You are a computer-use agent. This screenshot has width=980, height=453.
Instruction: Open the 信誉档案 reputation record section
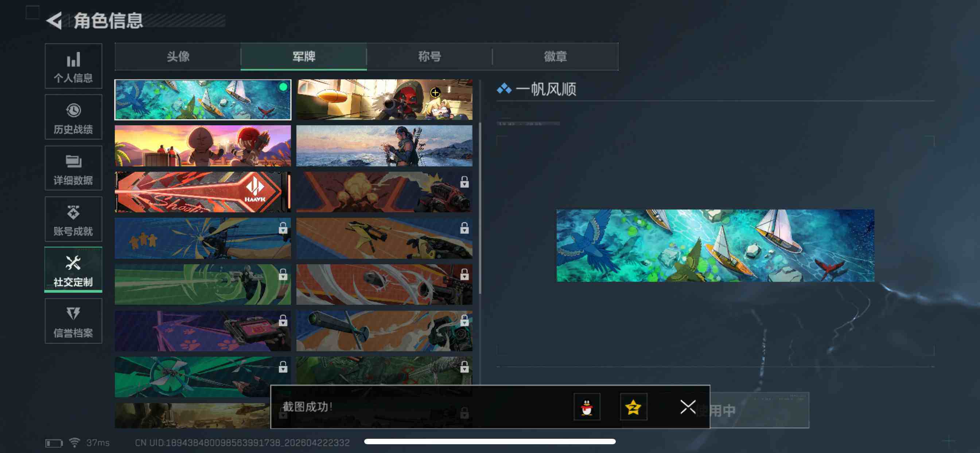(x=73, y=321)
